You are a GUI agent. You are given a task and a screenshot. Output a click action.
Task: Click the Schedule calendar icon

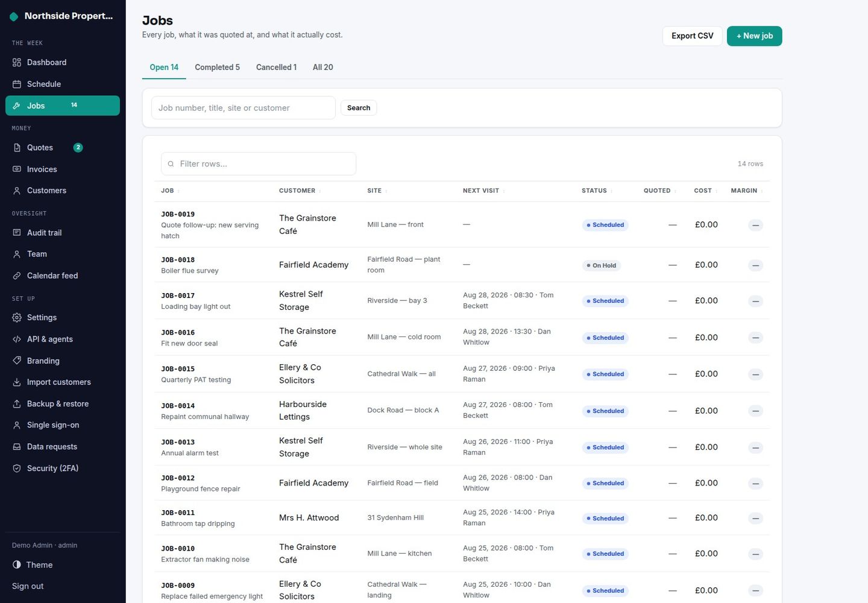click(17, 84)
